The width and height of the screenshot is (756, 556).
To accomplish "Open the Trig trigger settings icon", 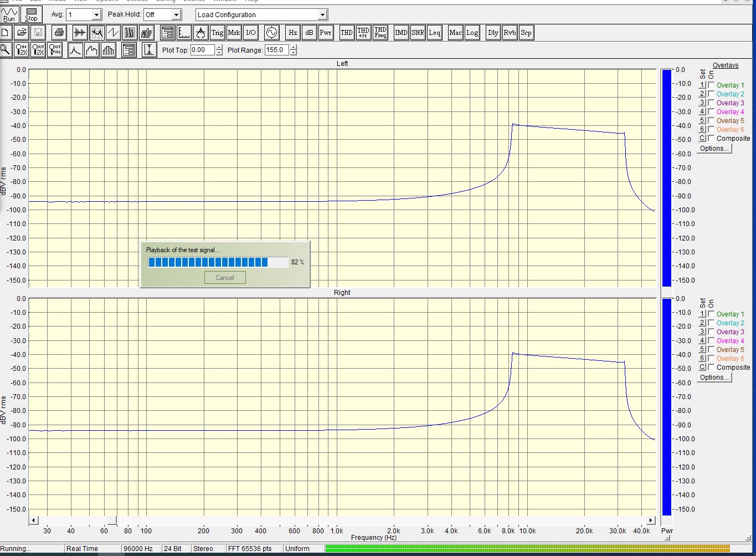I will tap(217, 33).
